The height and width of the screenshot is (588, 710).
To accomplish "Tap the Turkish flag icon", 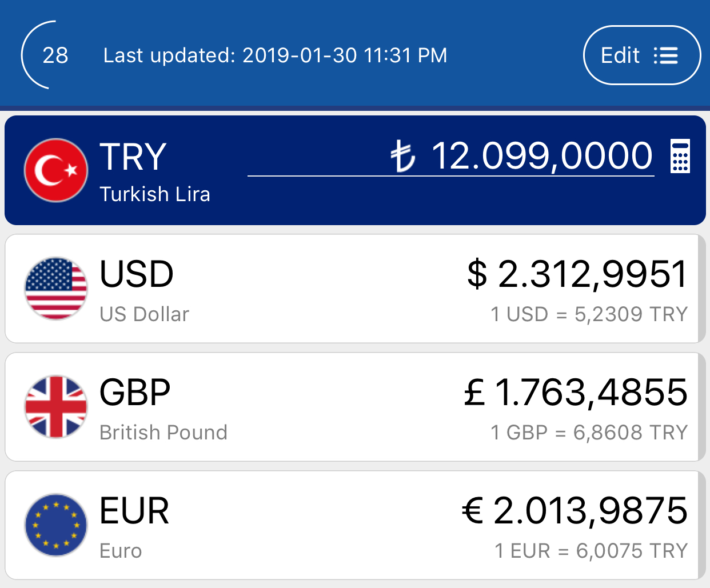I will tap(56, 170).
